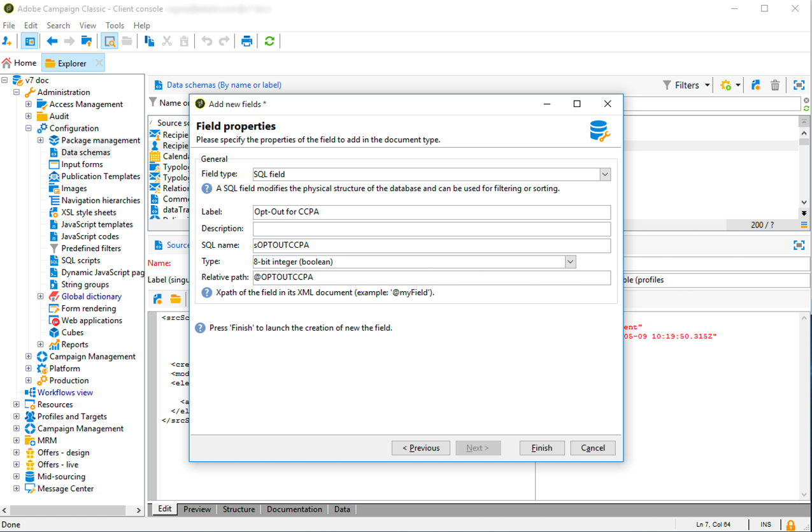The height and width of the screenshot is (532, 812).
Task: Switch to the Documentation tab
Action: (x=294, y=509)
